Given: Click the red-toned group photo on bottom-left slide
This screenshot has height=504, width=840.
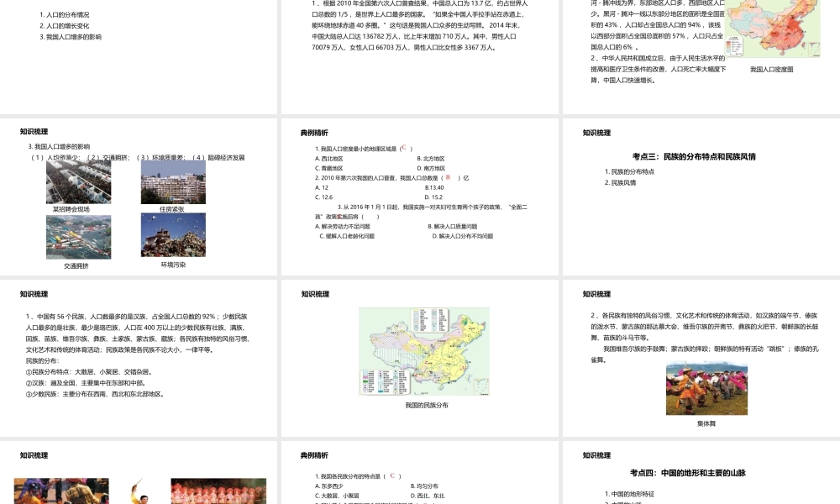Looking at the screenshot, I should (218, 491).
